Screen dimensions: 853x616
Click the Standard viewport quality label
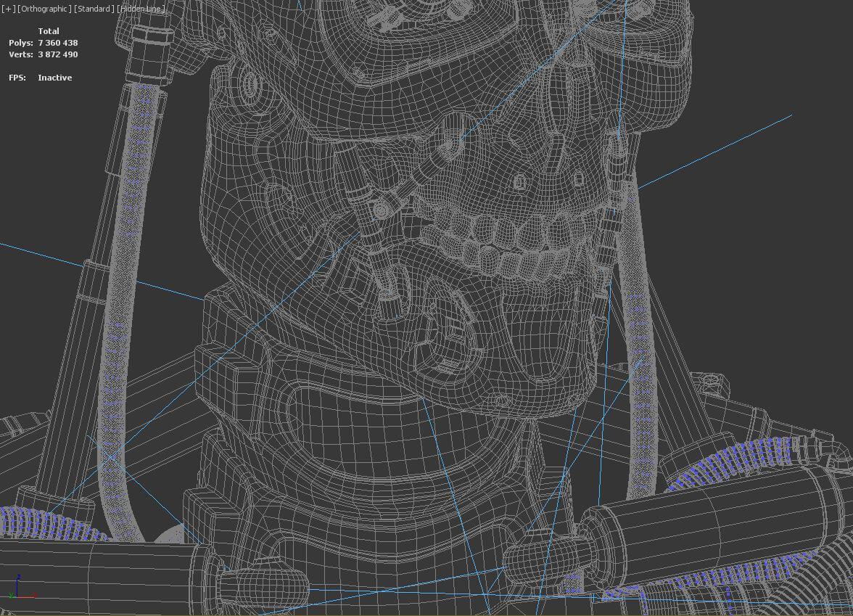pyautogui.click(x=94, y=9)
